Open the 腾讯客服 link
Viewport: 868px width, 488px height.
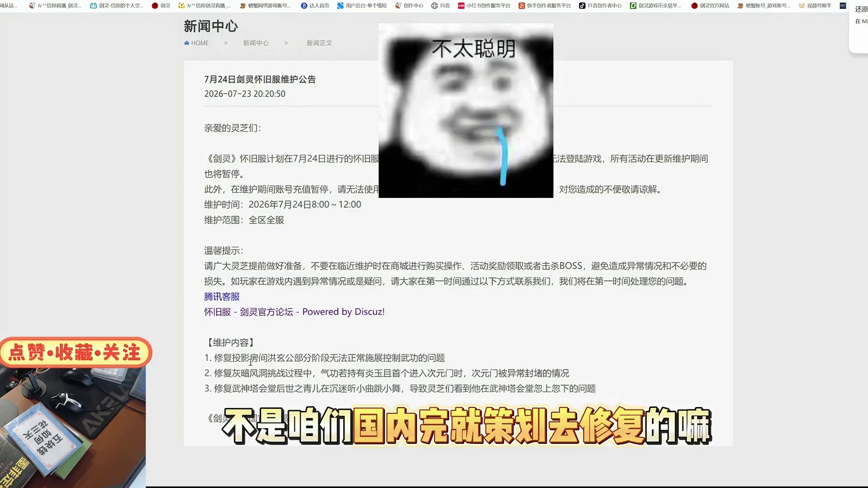(222, 296)
